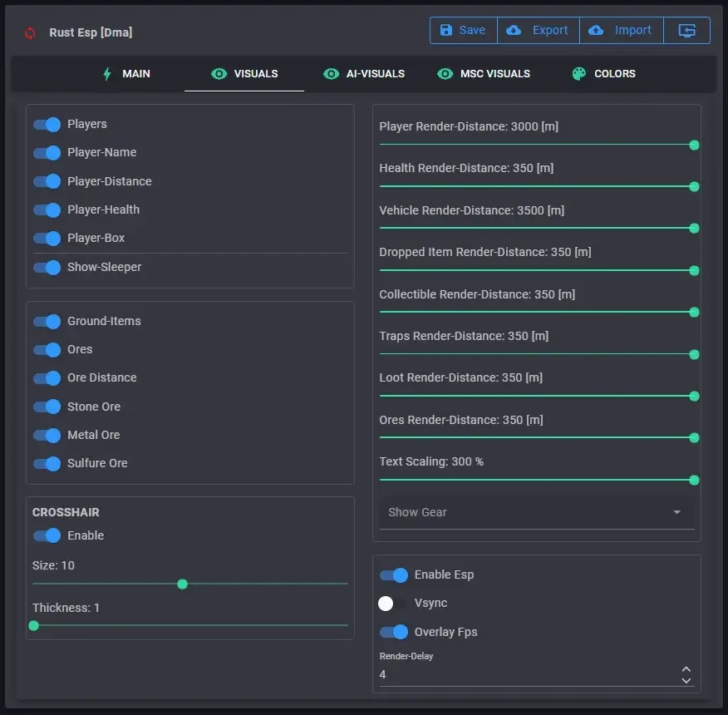This screenshot has width=728, height=715.
Task: Click the red Rust Esp logo icon
Action: [31, 33]
